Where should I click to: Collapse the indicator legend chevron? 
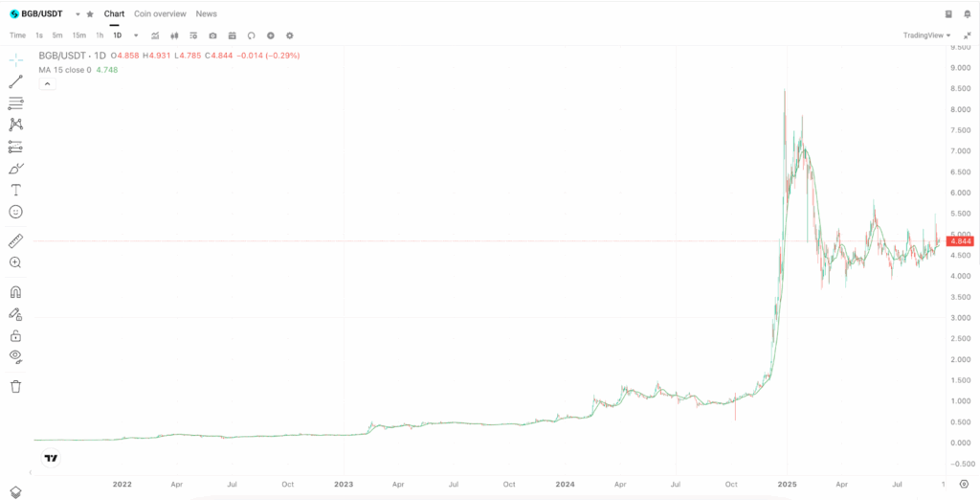46,83
